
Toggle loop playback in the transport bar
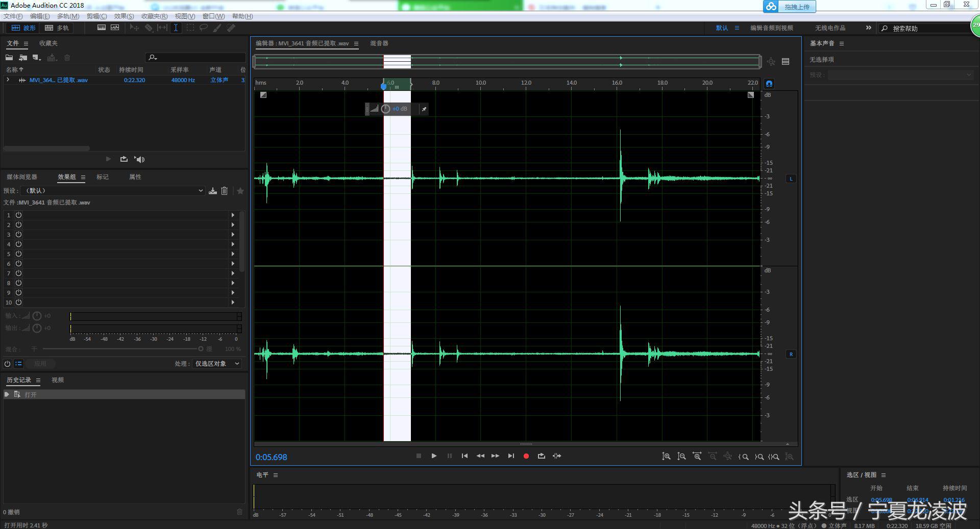coord(541,456)
